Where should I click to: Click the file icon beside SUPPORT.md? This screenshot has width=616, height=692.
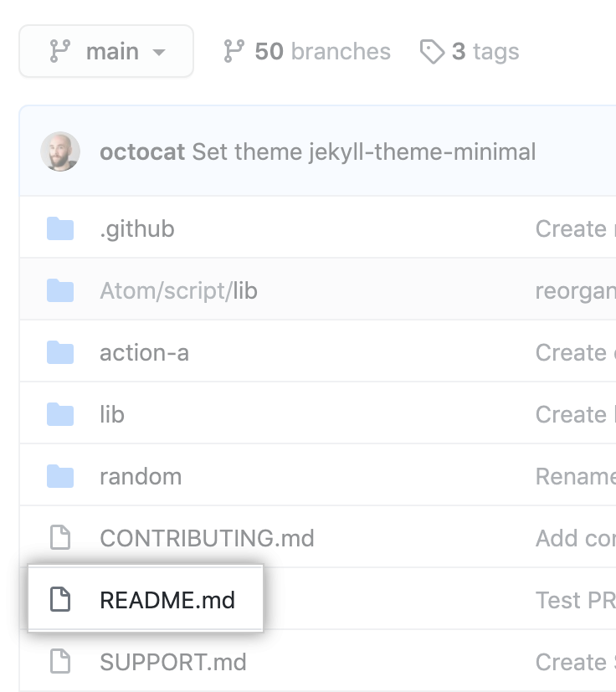(x=60, y=662)
